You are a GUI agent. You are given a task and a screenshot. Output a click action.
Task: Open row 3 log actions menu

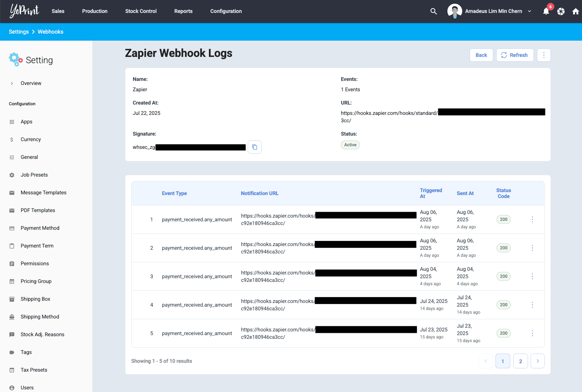[x=532, y=276]
